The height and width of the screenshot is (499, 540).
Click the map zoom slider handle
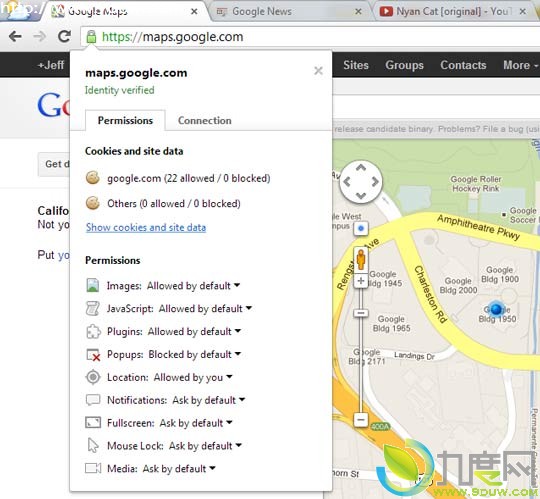point(361,313)
